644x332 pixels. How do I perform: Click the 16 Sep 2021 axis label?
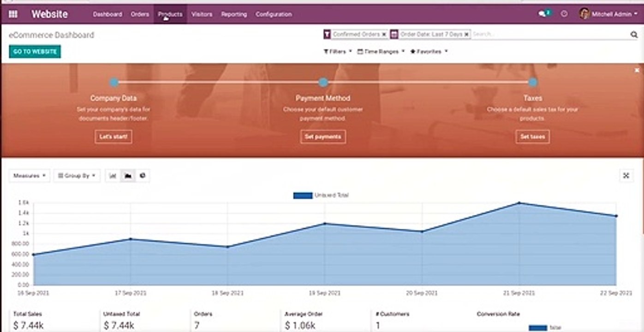click(33, 293)
